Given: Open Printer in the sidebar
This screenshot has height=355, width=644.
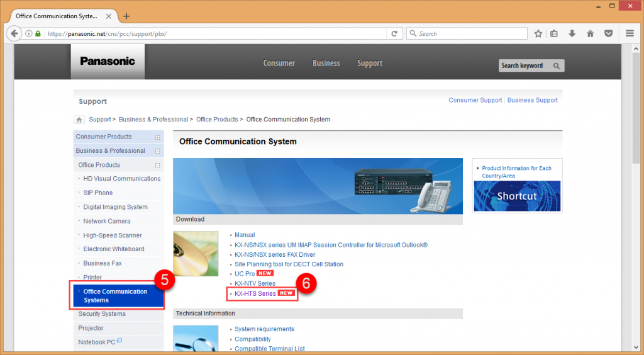Looking at the screenshot, I should [x=92, y=278].
